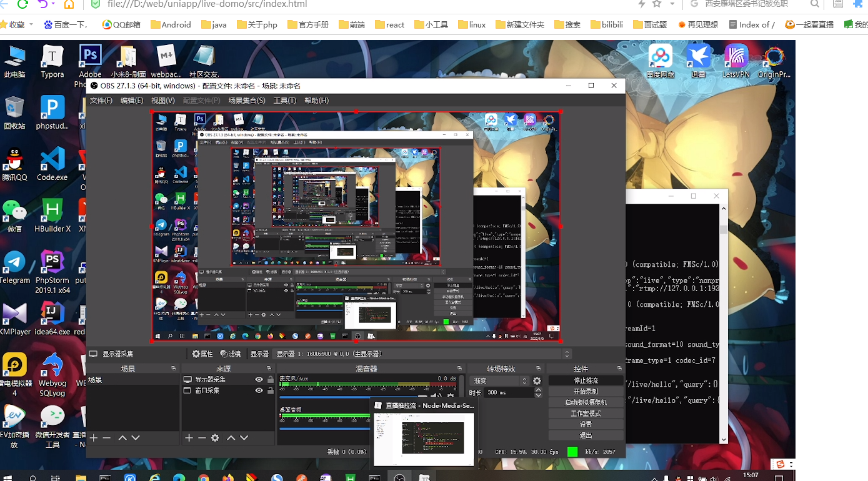Viewport: 868px width, 481px height.
Task: Hide the 显示器采集 source with eye icon
Action: [259, 379]
